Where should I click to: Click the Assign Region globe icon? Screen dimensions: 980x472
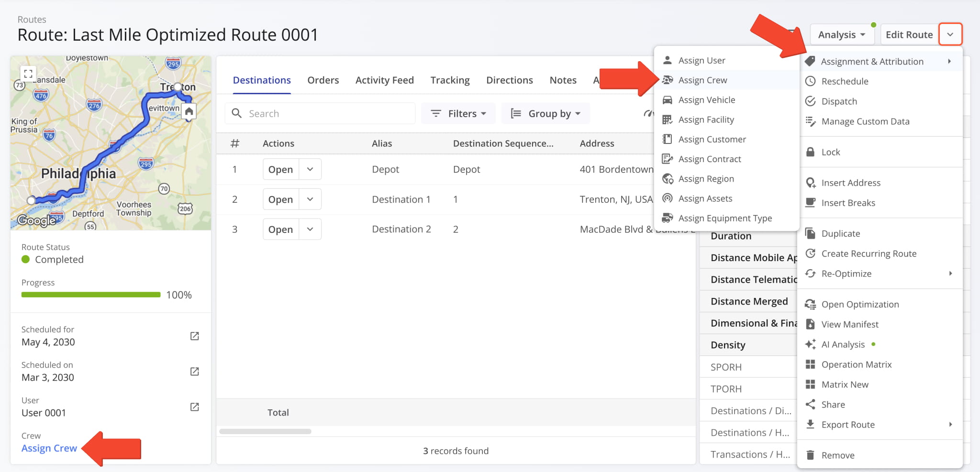point(667,179)
